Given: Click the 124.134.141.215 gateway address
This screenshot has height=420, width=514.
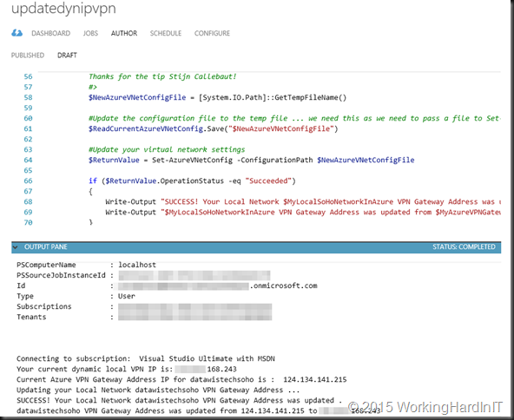Looking at the screenshot, I should point(314,380).
